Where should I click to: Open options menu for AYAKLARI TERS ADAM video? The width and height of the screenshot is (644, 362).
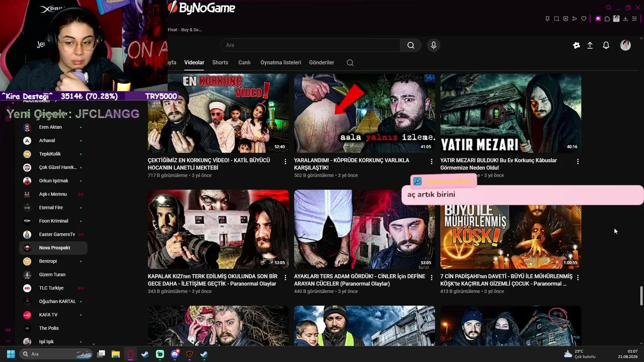click(431, 278)
